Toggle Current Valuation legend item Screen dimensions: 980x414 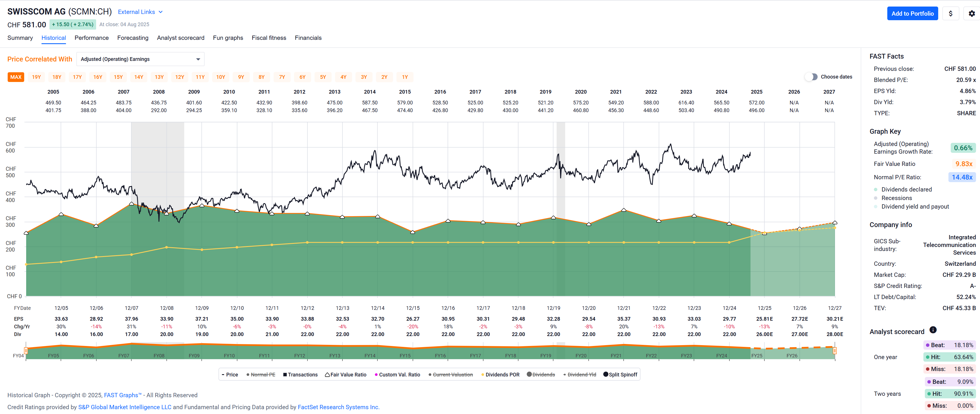pyautogui.click(x=450, y=374)
